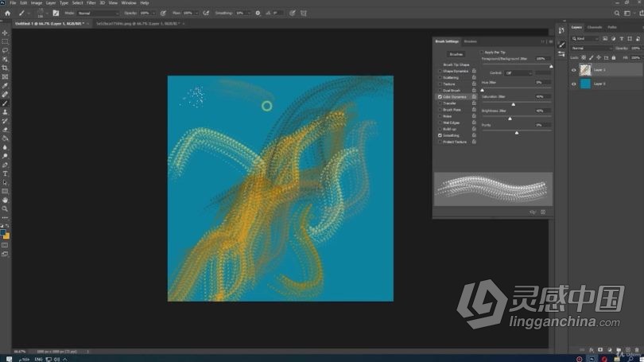Create new brush icon in Brush Settings
The image size is (644, 362).
pyautogui.click(x=543, y=212)
